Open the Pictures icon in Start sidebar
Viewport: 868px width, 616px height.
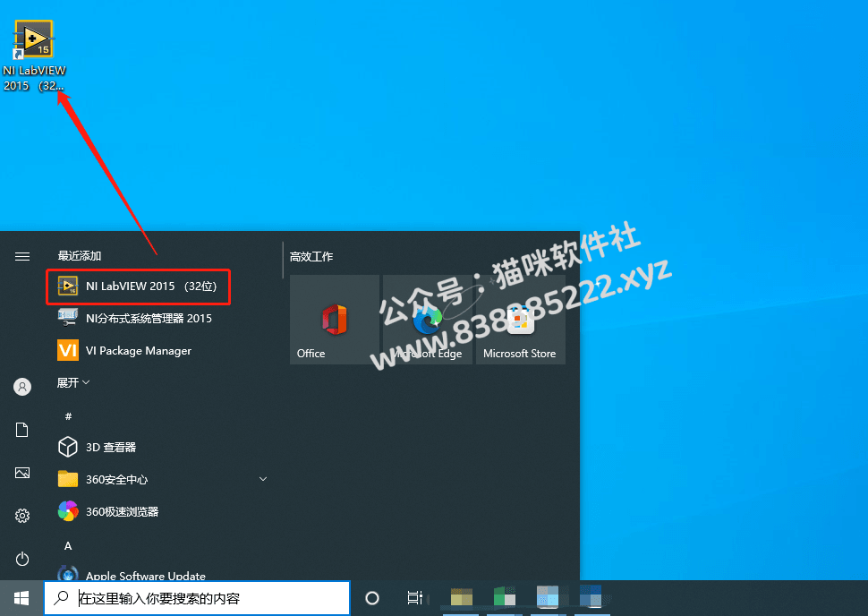[22, 473]
